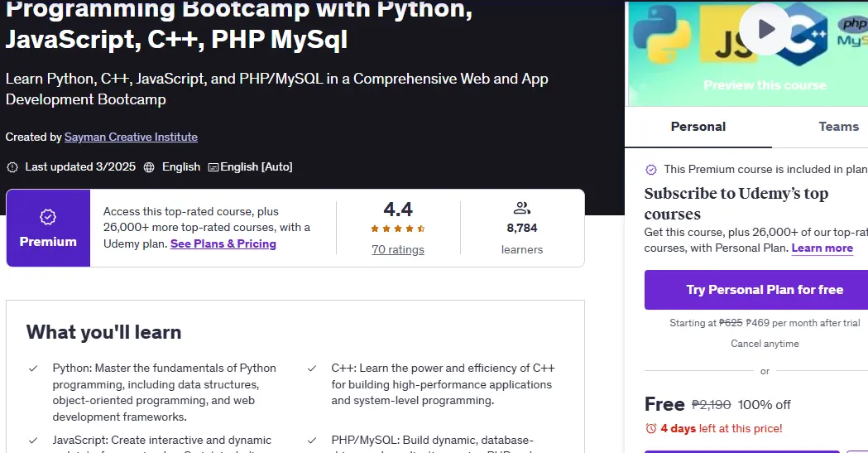
Task: Click the 4.4 rating number
Action: (398, 210)
